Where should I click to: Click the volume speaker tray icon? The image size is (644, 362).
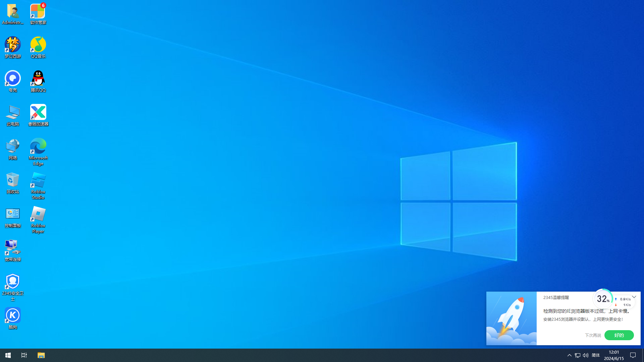pos(586,355)
